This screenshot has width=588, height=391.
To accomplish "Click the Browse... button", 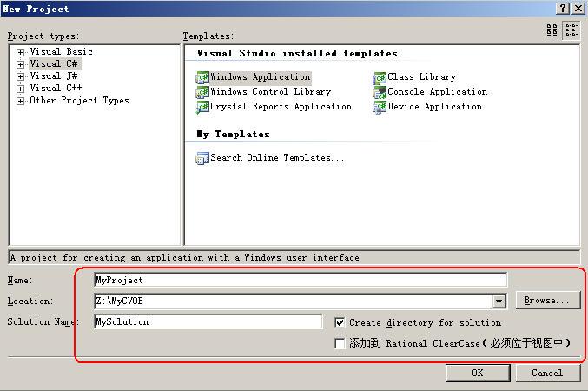I will pos(547,300).
